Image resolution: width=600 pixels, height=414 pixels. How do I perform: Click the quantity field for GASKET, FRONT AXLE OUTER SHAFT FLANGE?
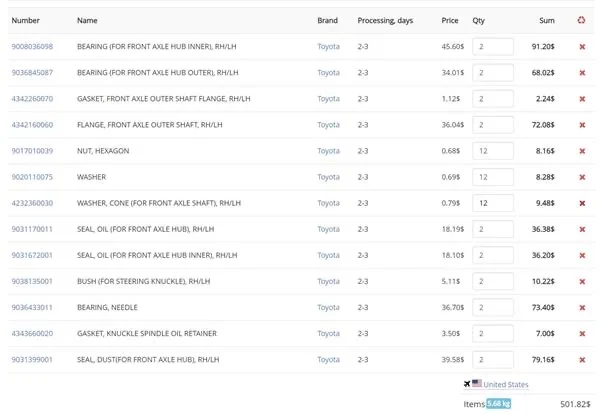[x=493, y=99]
